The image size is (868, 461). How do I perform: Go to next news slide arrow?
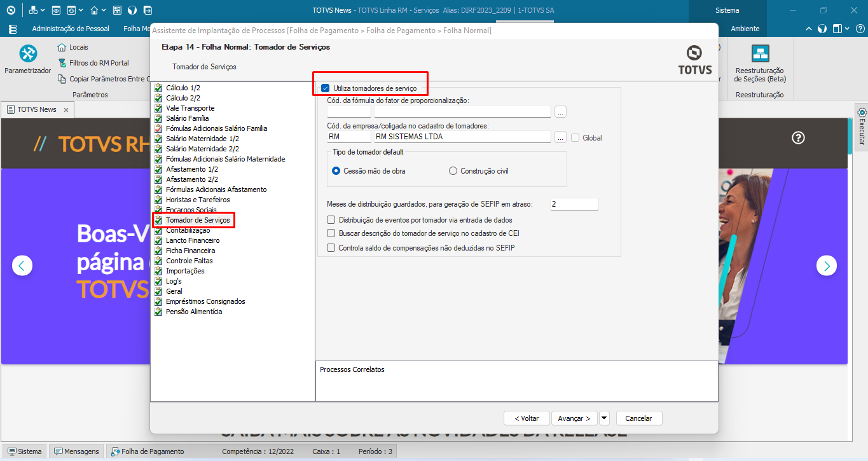coord(827,265)
